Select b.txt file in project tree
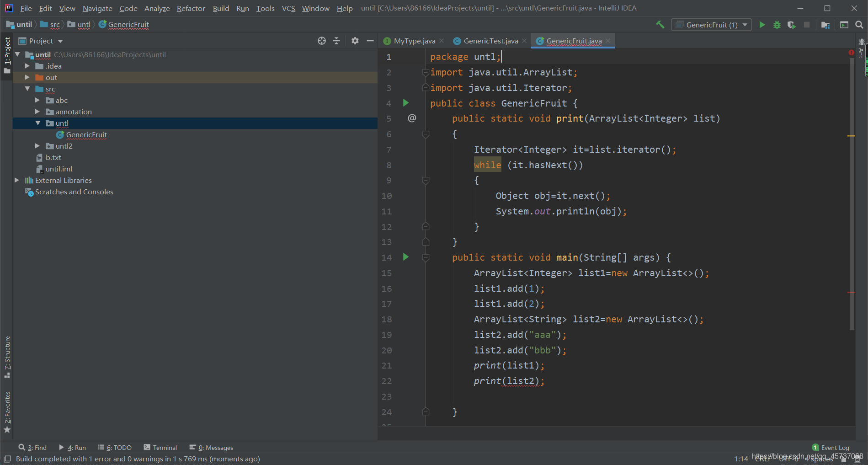The width and height of the screenshot is (868, 465). pyautogui.click(x=53, y=157)
